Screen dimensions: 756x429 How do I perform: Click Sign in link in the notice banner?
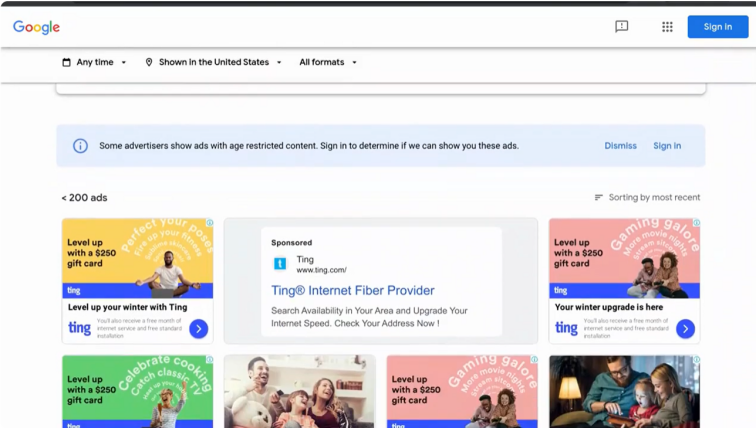click(667, 146)
